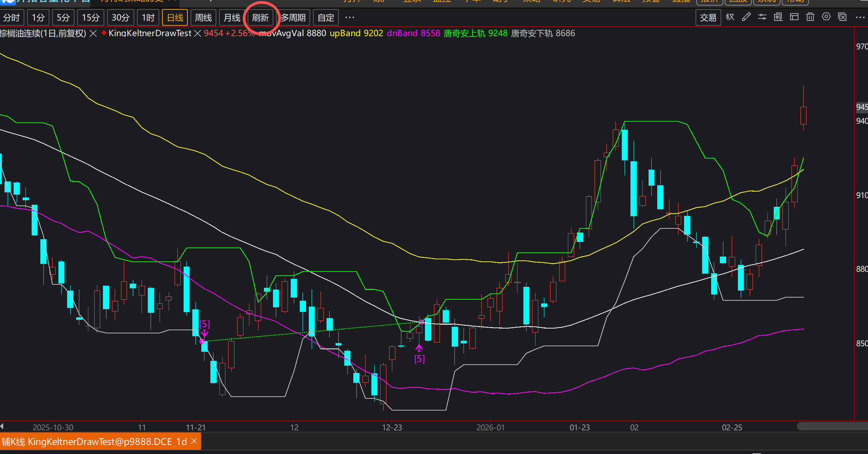Select the 15分 timeframe
This screenshot has width=868, height=454.
(90, 18)
